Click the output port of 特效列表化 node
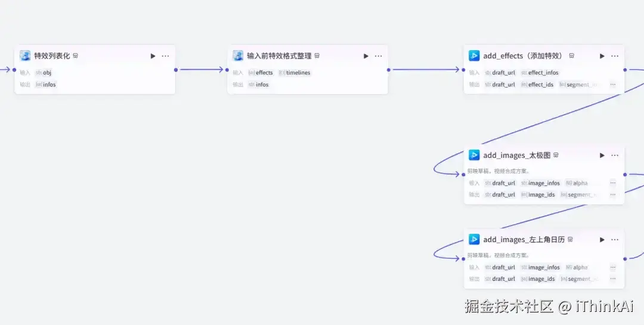Viewport: 644px width, 325px height. tap(176, 70)
